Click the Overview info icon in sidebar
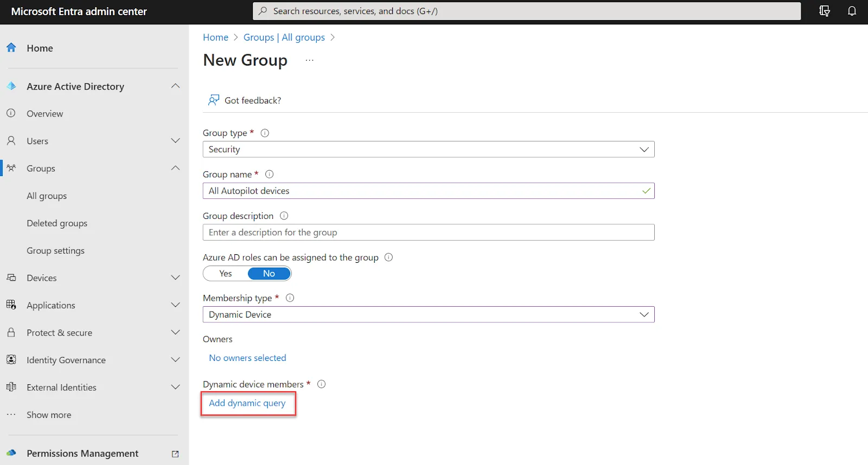Image resolution: width=868 pixels, height=465 pixels. (11, 113)
